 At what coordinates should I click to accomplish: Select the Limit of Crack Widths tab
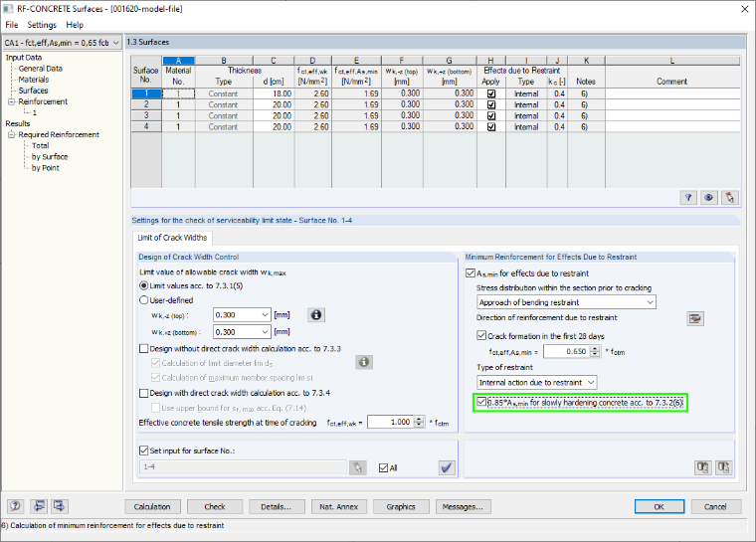[x=172, y=238]
